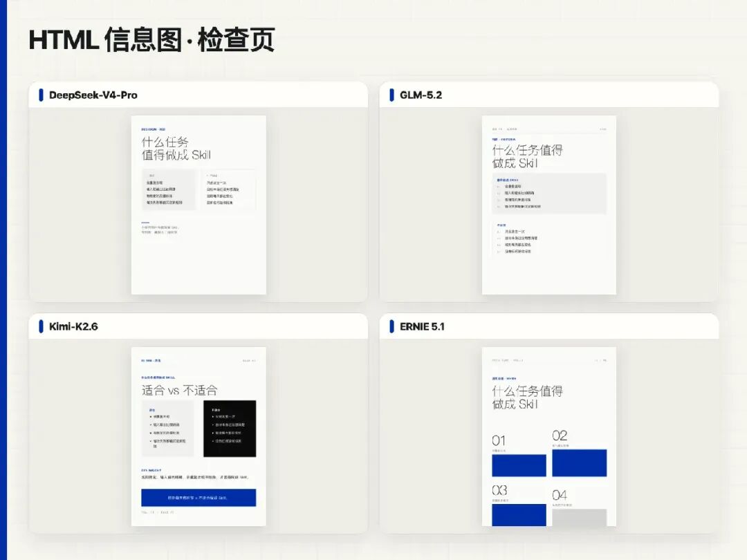Open the DeepSeek-V4-Pro infographic thumbnail
Image resolution: width=747 pixels, height=560 pixels.
199,205
